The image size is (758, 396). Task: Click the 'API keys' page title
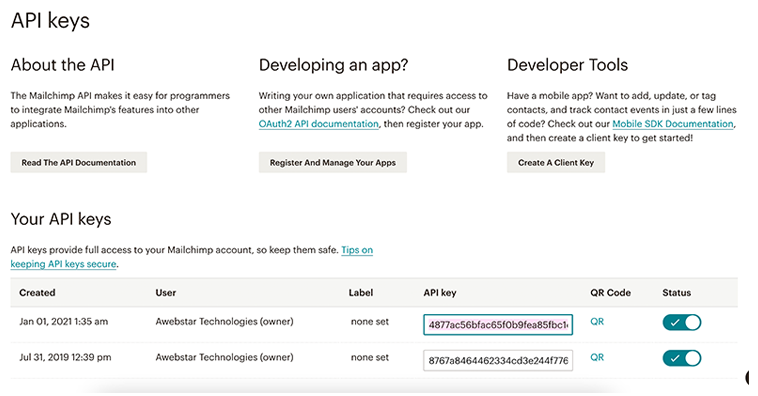50,21
